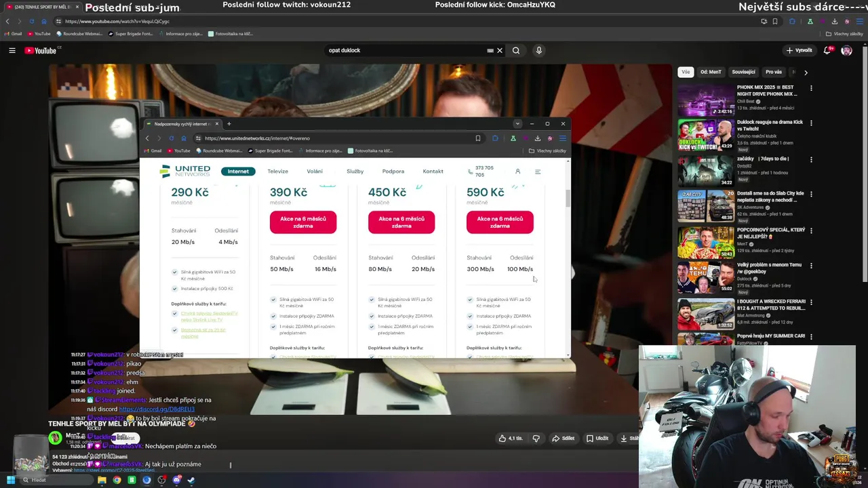Open Discord from the taskbar
The height and width of the screenshot is (488, 868).
click(176, 480)
